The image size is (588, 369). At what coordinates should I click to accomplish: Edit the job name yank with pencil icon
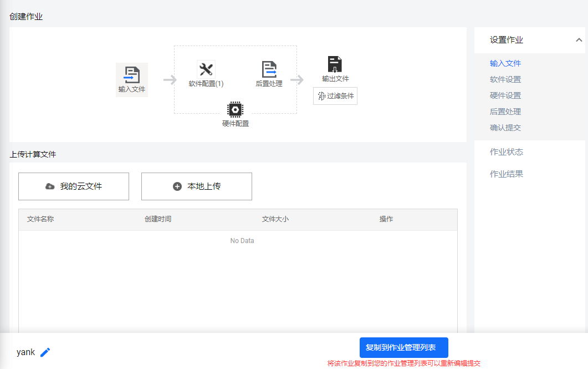(45, 352)
